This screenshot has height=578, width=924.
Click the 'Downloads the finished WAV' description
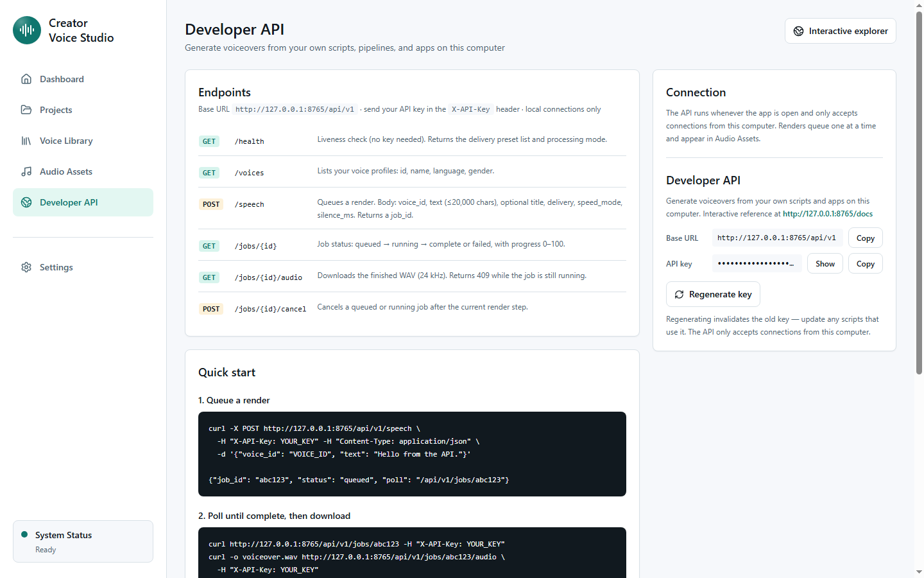452,276
